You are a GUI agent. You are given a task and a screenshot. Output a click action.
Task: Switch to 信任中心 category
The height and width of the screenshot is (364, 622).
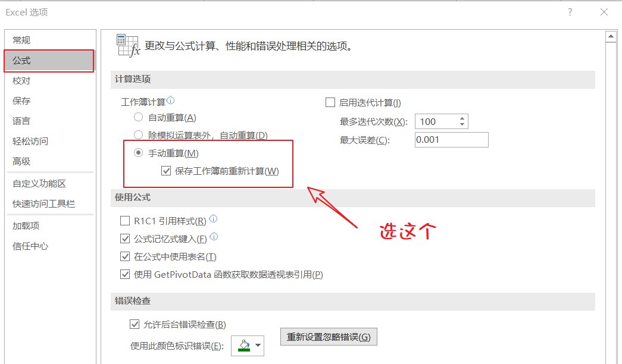pyautogui.click(x=30, y=246)
